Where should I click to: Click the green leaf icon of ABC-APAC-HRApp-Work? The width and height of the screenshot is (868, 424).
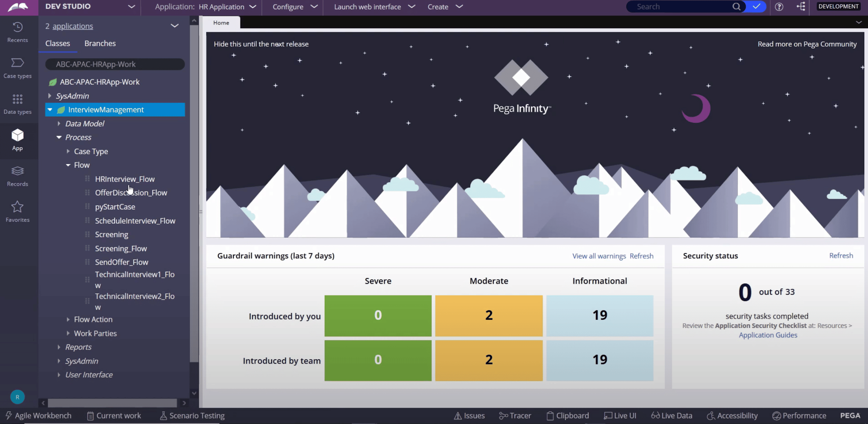pyautogui.click(x=52, y=82)
